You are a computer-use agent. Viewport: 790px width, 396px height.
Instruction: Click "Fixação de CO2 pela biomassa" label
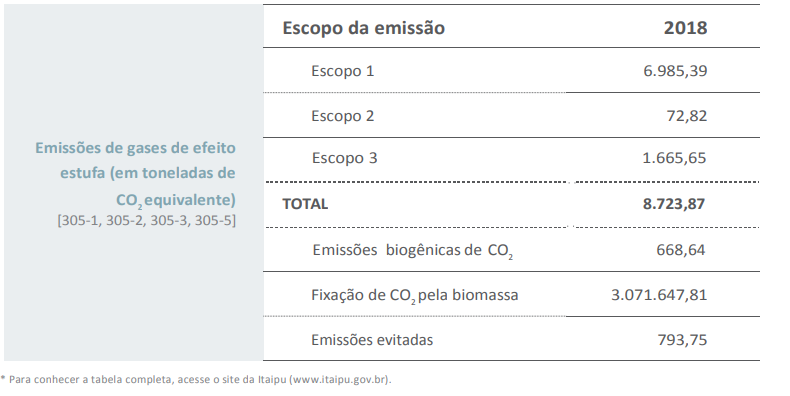(415, 296)
